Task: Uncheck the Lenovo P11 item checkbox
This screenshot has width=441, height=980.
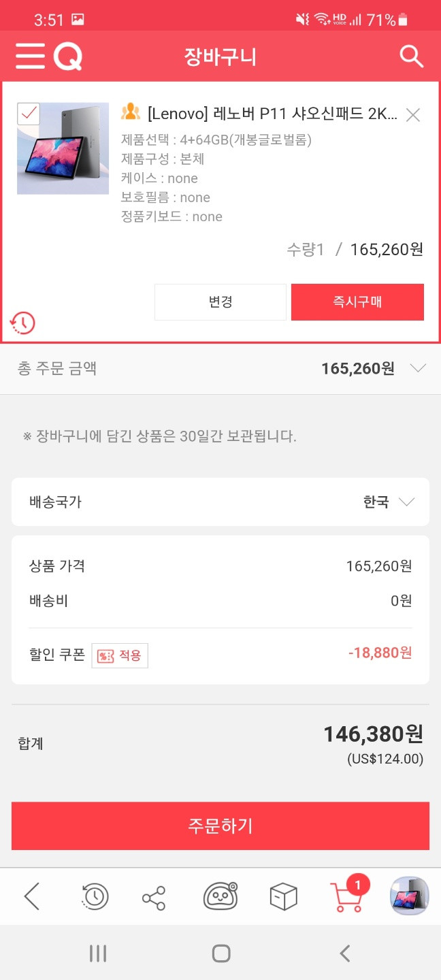Action: click(28, 114)
